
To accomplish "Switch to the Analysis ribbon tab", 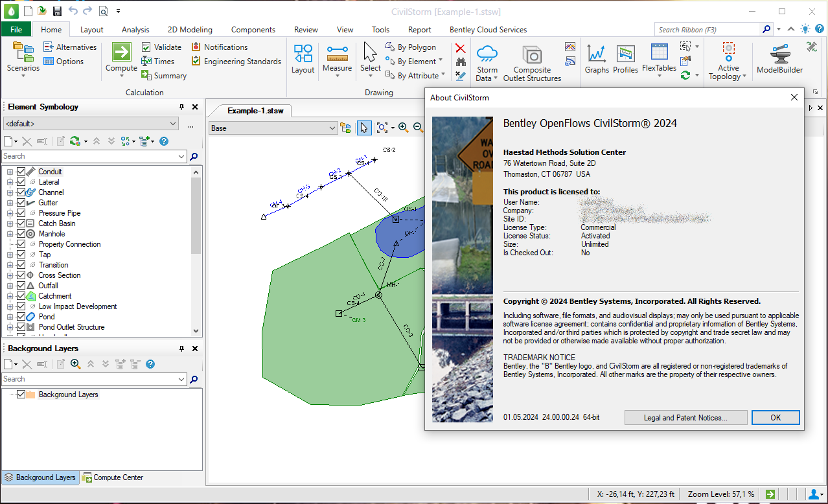I will click(x=135, y=30).
